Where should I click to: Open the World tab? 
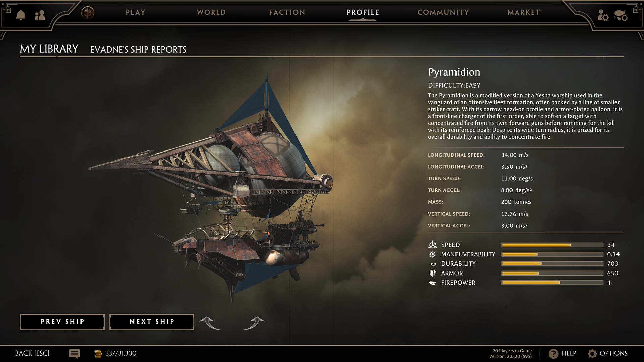pos(211,12)
